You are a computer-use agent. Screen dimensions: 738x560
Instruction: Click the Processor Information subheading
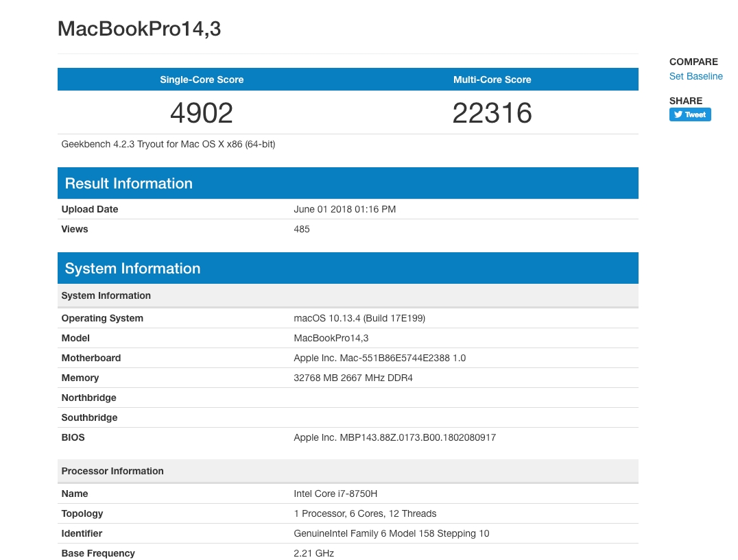click(x=348, y=471)
